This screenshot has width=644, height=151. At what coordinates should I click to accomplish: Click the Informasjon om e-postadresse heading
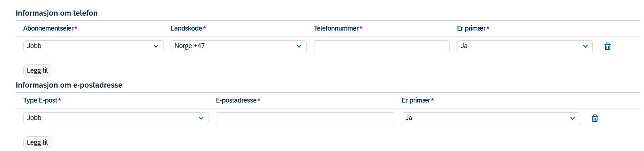coord(69,85)
